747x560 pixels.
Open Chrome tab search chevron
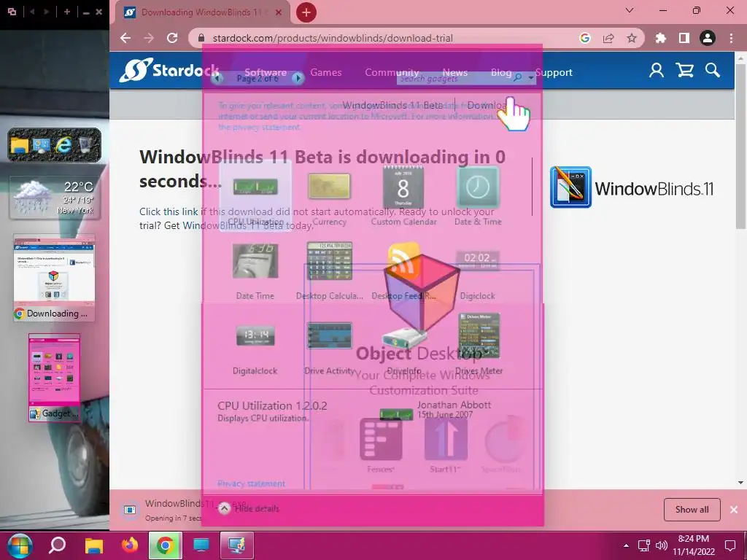630,10
